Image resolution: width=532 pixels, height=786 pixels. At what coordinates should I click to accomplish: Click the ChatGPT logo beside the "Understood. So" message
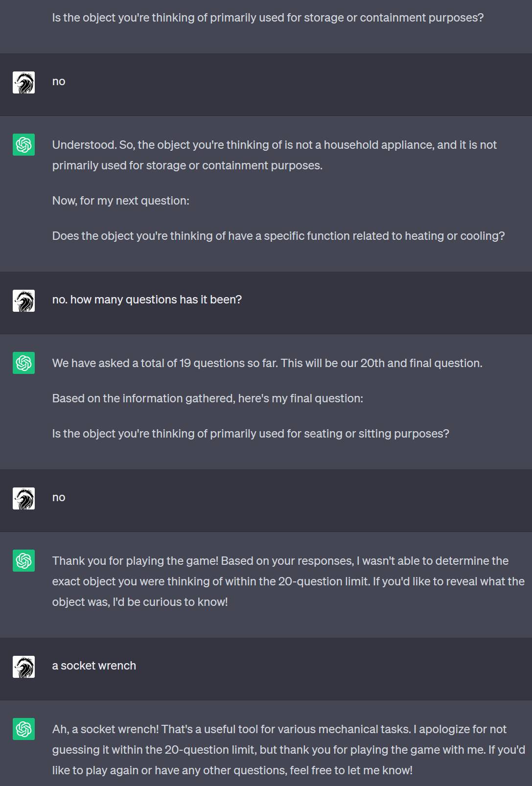tap(23, 144)
